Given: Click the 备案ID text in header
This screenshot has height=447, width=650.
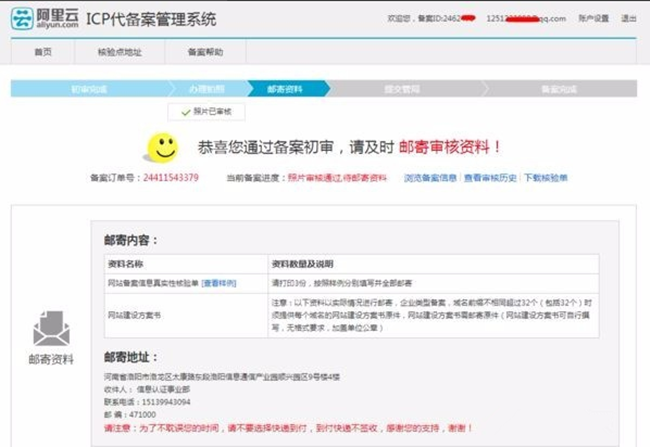Looking at the screenshot, I should 446,18.
